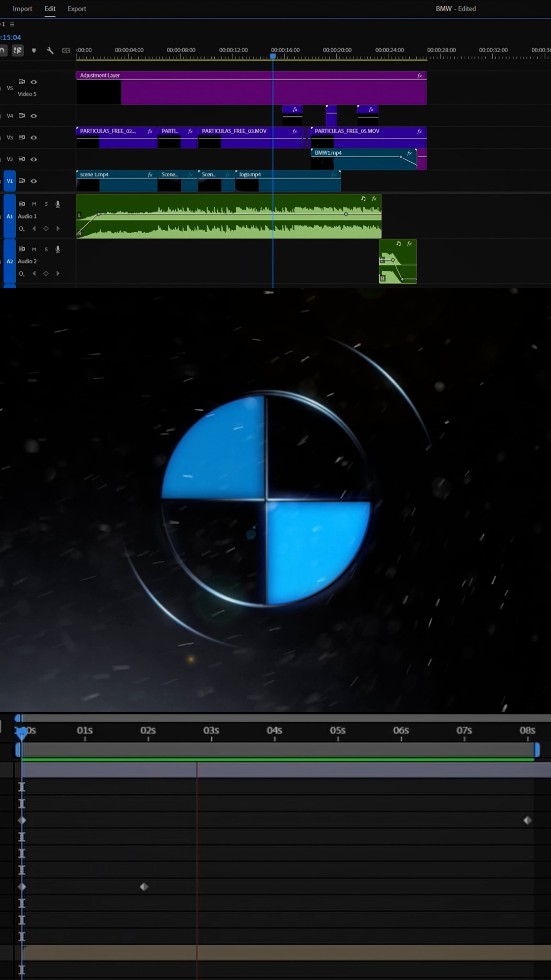Toggle Linked Selection button

pos(17,50)
